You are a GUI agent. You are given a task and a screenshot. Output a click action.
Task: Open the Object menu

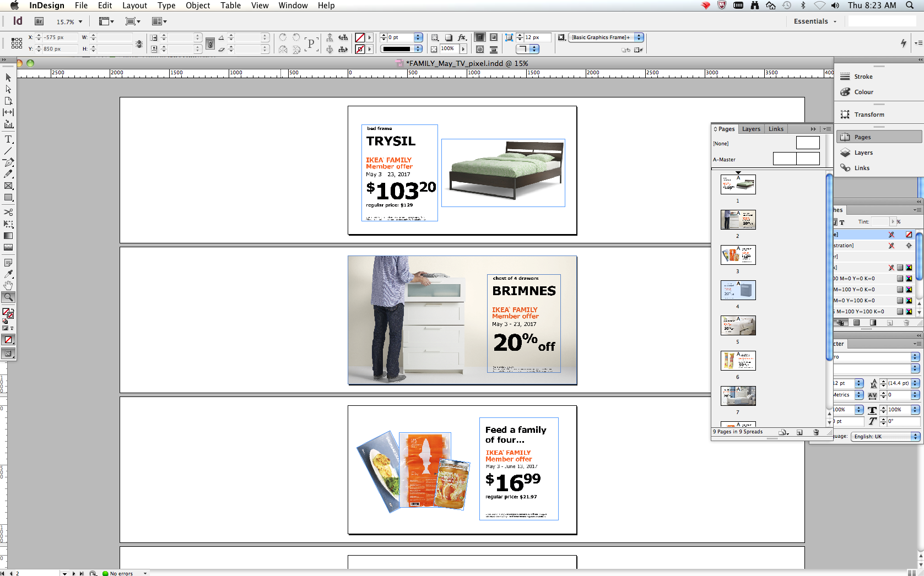click(x=198, y=6)
